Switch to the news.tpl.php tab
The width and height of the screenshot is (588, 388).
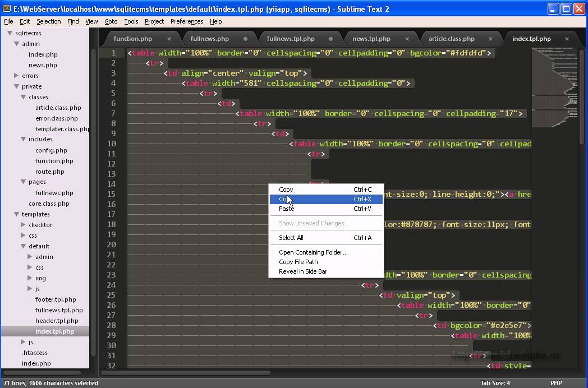pos(371,39)
